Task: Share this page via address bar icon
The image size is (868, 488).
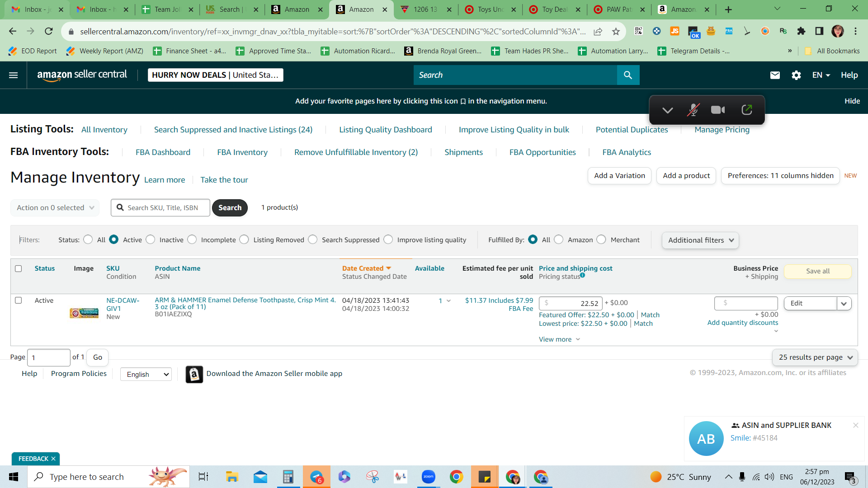Action: 598,31
